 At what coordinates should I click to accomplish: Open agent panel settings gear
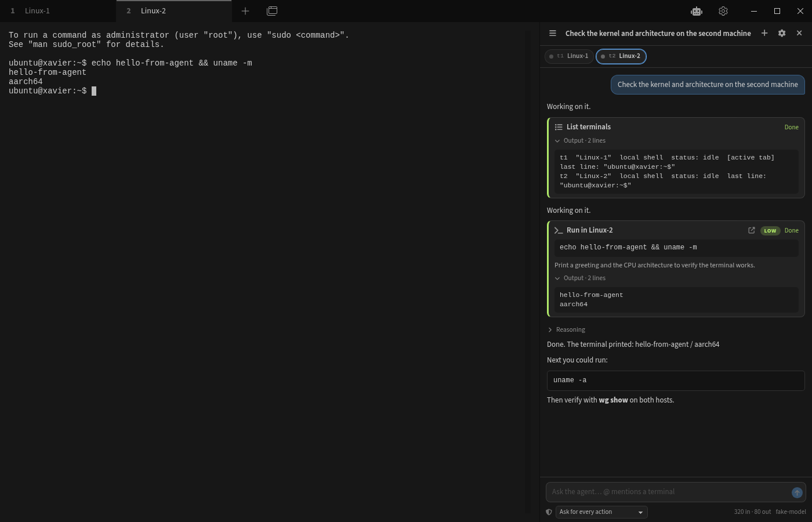[782, 33]
